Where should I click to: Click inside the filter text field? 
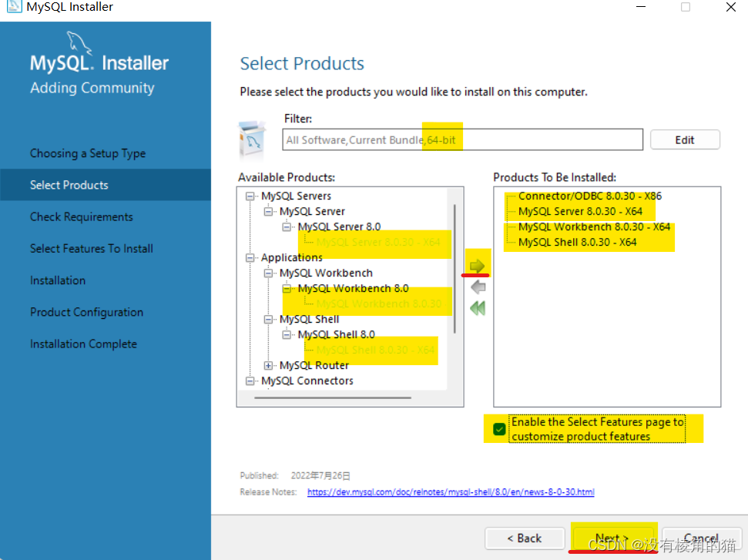tap(462, 139)
